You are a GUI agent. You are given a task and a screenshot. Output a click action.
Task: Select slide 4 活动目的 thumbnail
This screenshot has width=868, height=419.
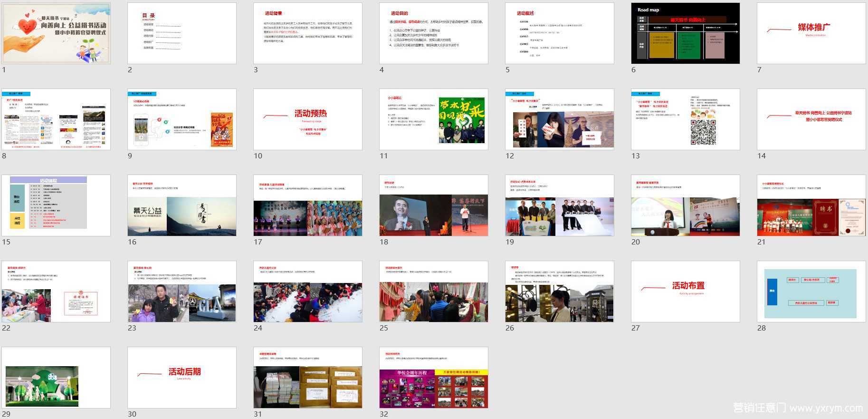[434, 33]
